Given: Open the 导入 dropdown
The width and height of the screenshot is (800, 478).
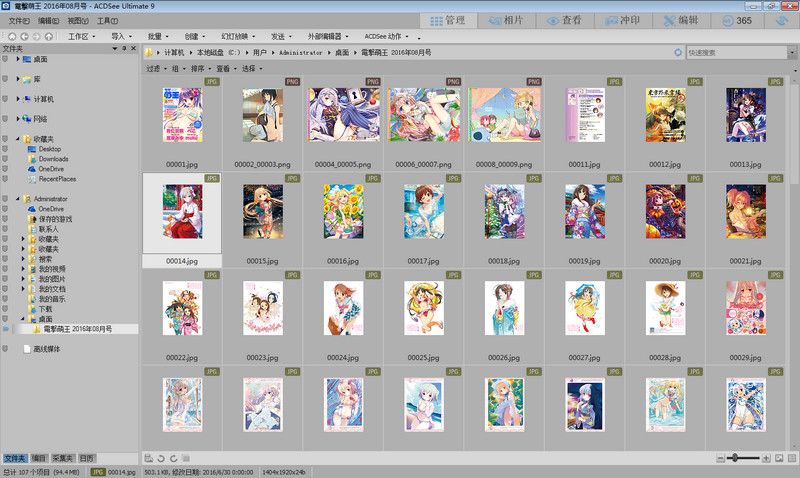Looking at the screenshot, I should (121, 36).
